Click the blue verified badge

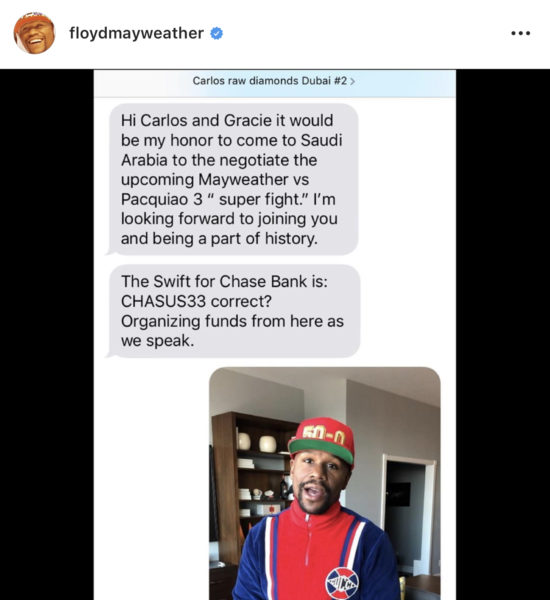[217, 34]
